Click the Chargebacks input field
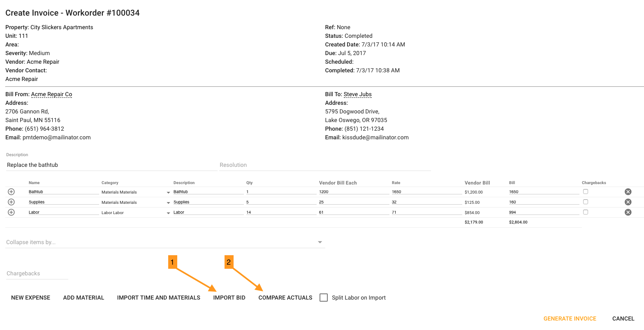The height and width of the screenshot is (330, 644). [x=37, y=273]
